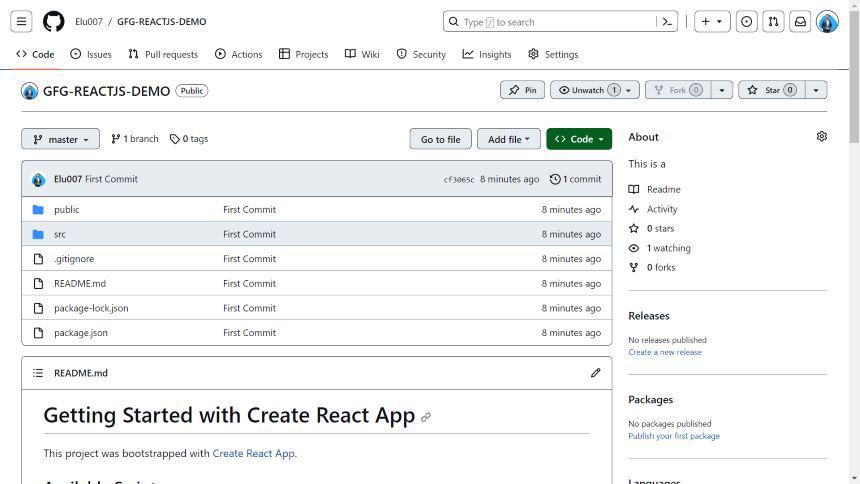The width and height of the screenshot is (860, 484).
Task: Open the issues icon in header
Action: (746, 21)
